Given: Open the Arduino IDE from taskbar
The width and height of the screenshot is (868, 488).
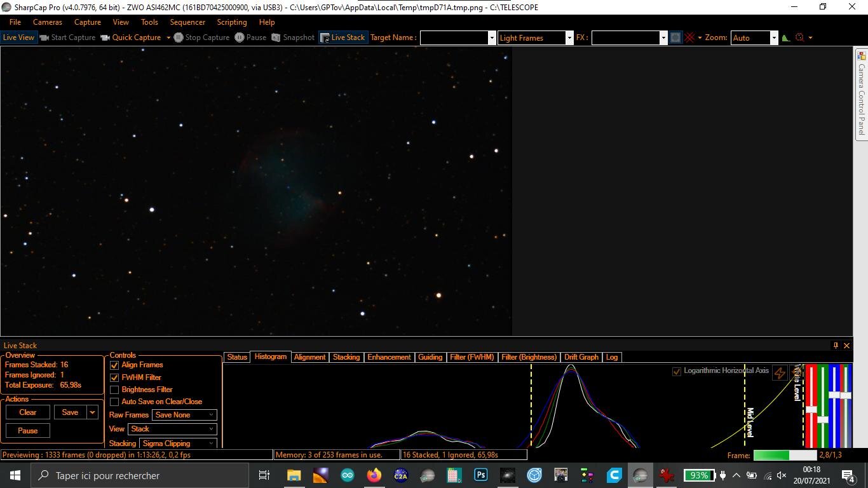Looking at the screenshot, I should pyautogui.click(x=347, y=475).
